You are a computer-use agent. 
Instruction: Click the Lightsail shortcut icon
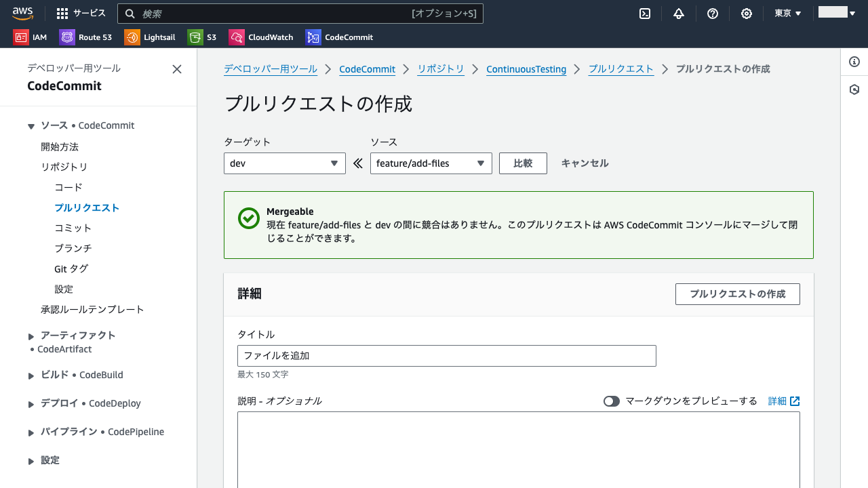132,37
